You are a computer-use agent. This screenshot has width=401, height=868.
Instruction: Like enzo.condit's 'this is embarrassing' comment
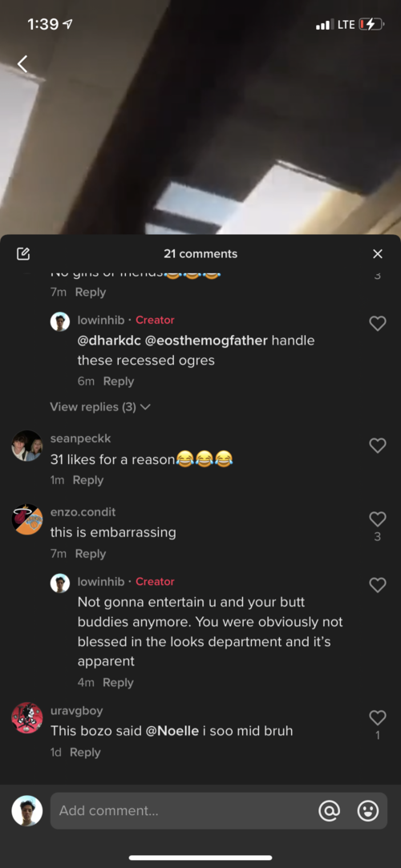(x=377, y=519)
